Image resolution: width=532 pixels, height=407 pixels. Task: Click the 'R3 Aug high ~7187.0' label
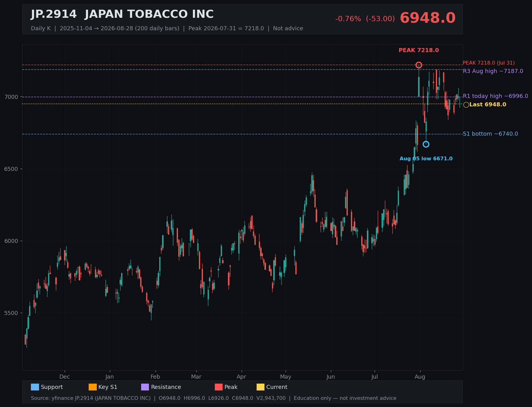pos(493,71)
